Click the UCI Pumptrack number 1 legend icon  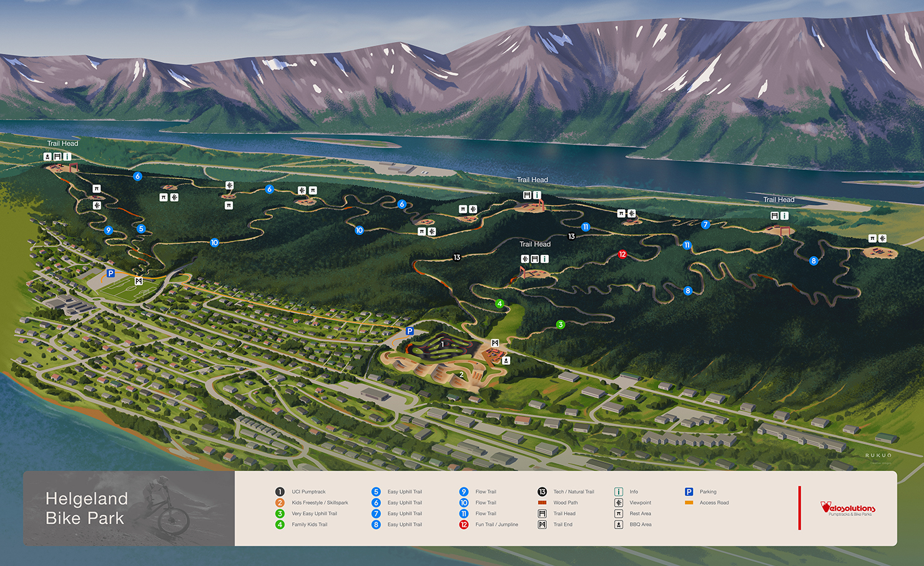tap(280, 492)
